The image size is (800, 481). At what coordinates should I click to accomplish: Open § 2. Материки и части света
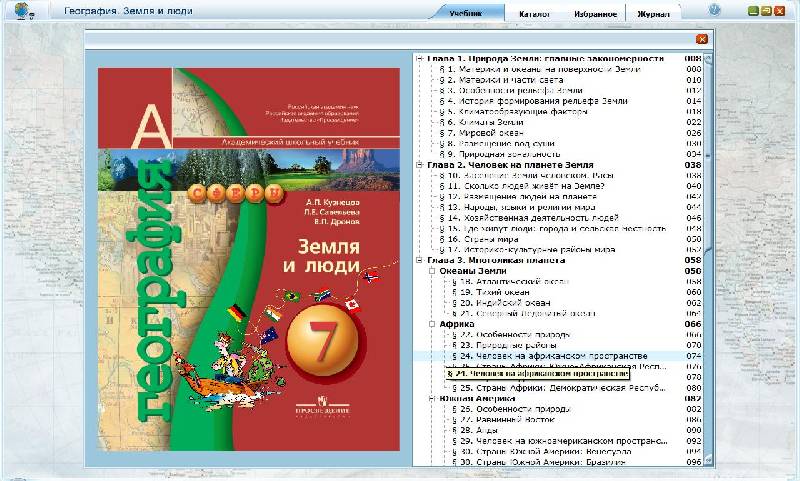pyautogui.click(x=501, y=80)
